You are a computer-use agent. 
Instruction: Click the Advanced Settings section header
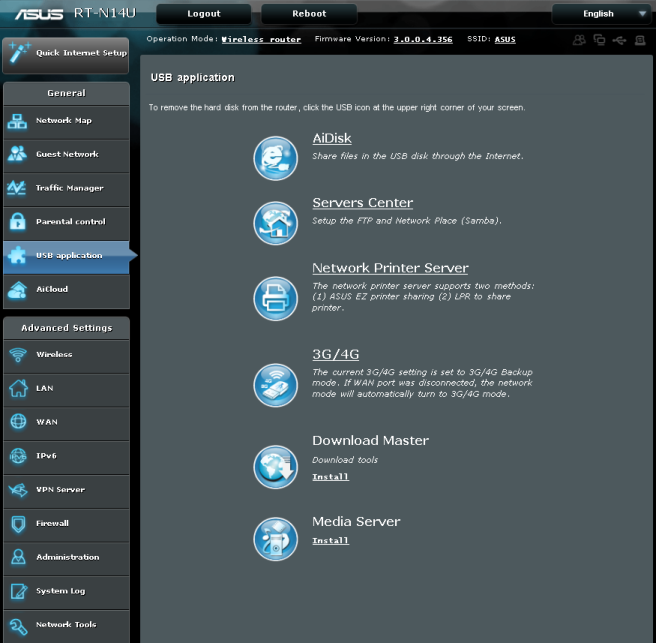click(x=67, y=328)
